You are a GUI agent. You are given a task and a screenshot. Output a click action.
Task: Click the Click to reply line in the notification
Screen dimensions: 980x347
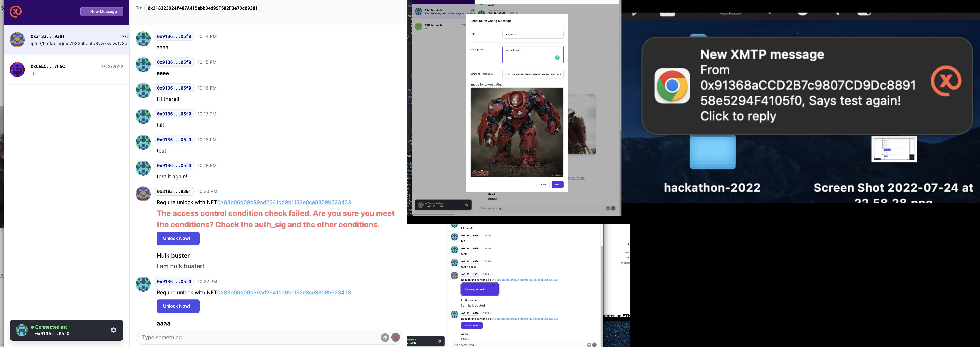738,116
